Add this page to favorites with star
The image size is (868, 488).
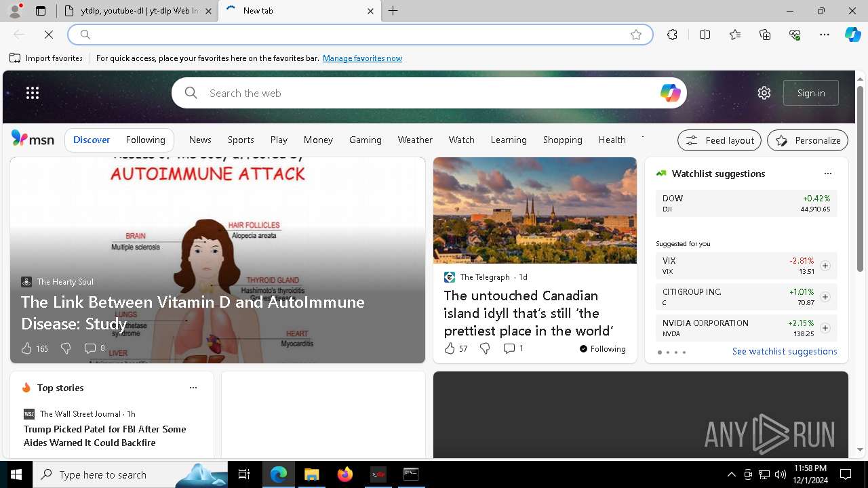(x=636, y=35)
